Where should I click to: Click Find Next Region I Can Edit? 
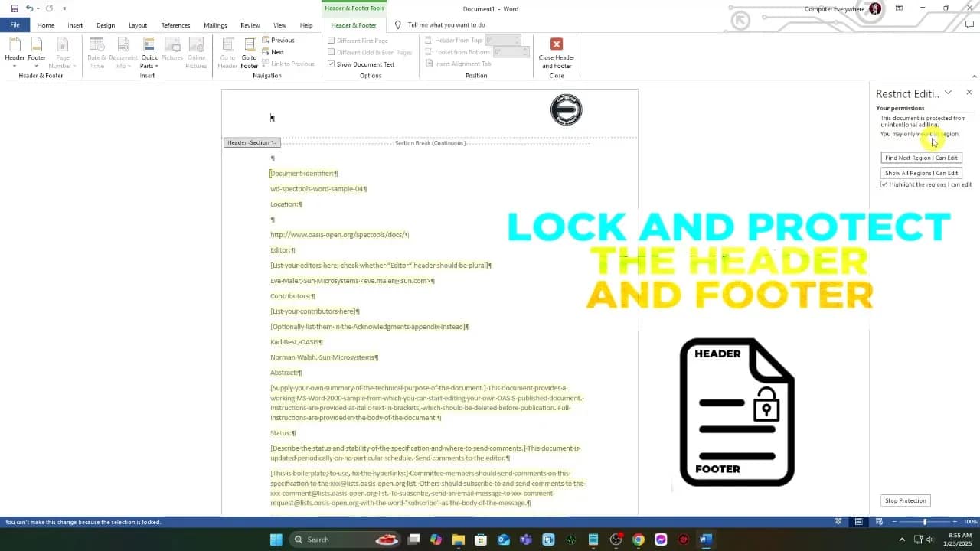tap(921, 158)
